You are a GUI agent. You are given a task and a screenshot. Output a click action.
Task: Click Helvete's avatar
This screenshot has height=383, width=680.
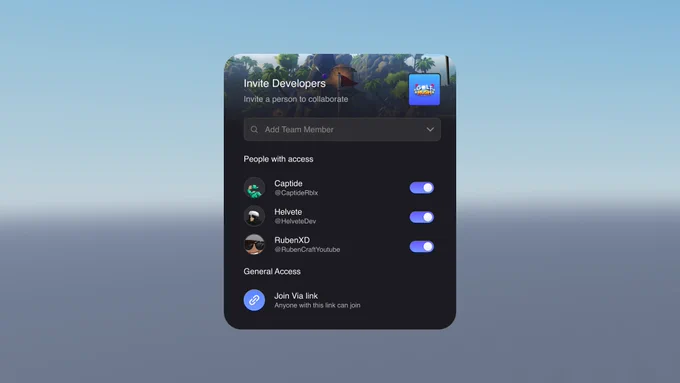click(254, 216)
